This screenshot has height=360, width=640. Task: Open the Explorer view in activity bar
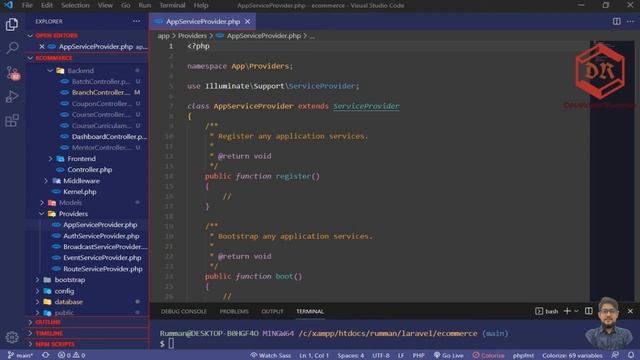point(12,24)
